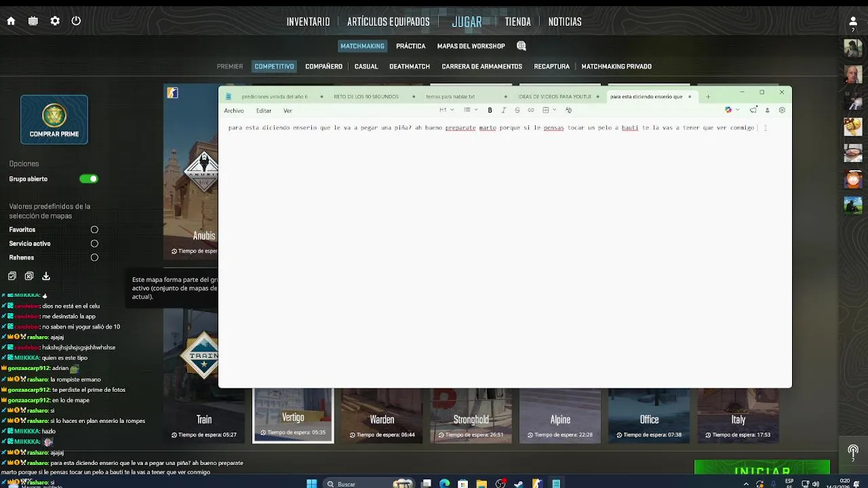This screenshot has height=488, width=868.
Task: Select the Alpine map card
Action: (x=560, y=415)
